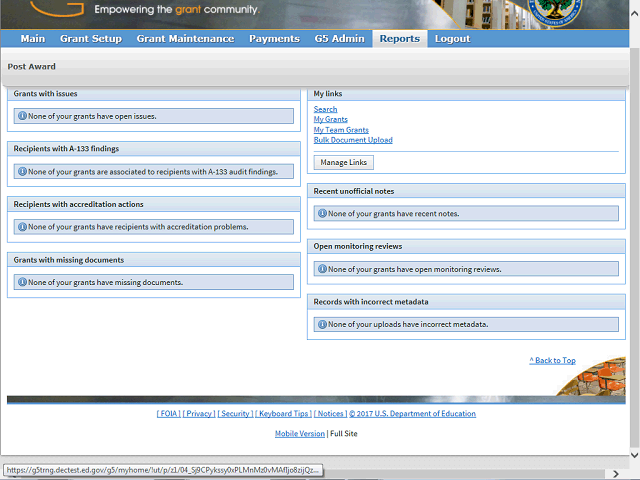
Task: Click the Back to Top link
Action: tap(552, 360)
